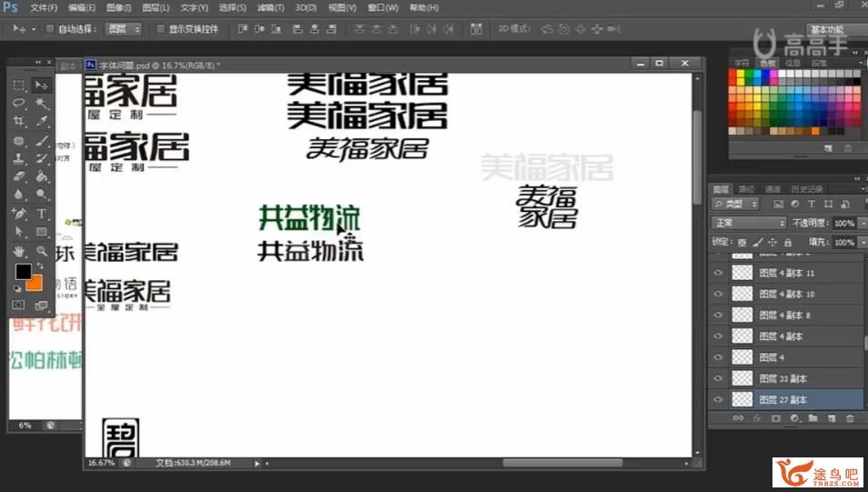
Task: Select the Lasso tool
Action: pos(19,103)
